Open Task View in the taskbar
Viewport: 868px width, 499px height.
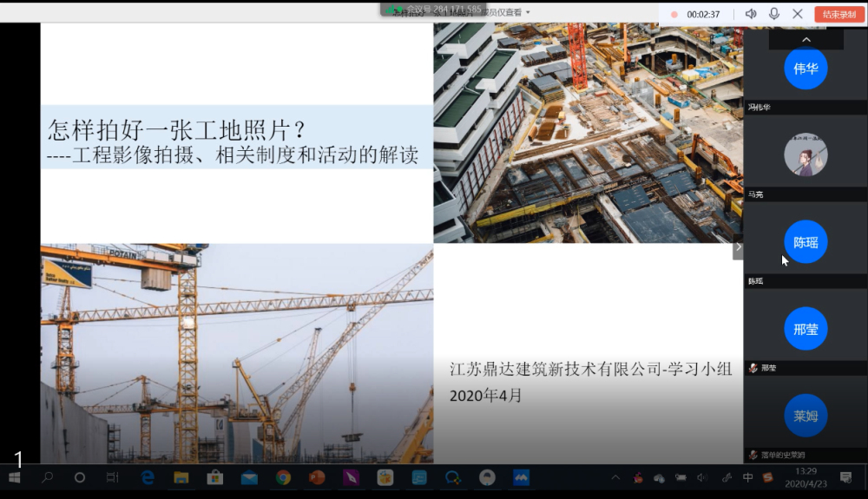[x=112, y=477]
